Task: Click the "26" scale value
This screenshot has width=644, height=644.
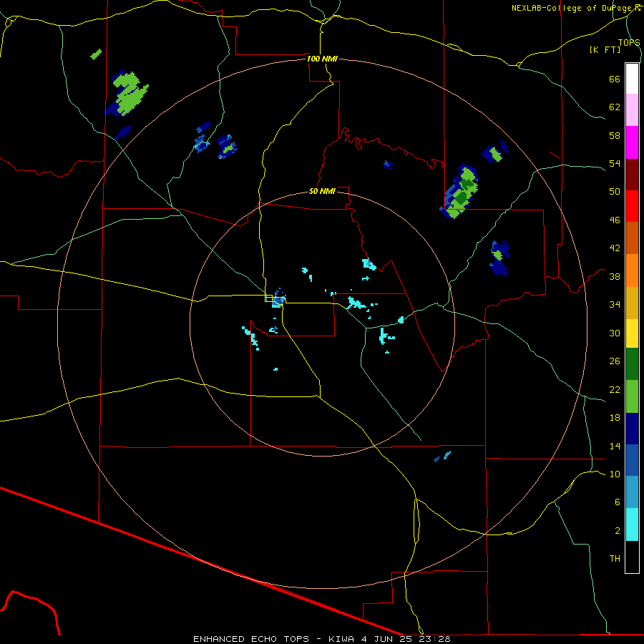Action: [x=615, y=361]
